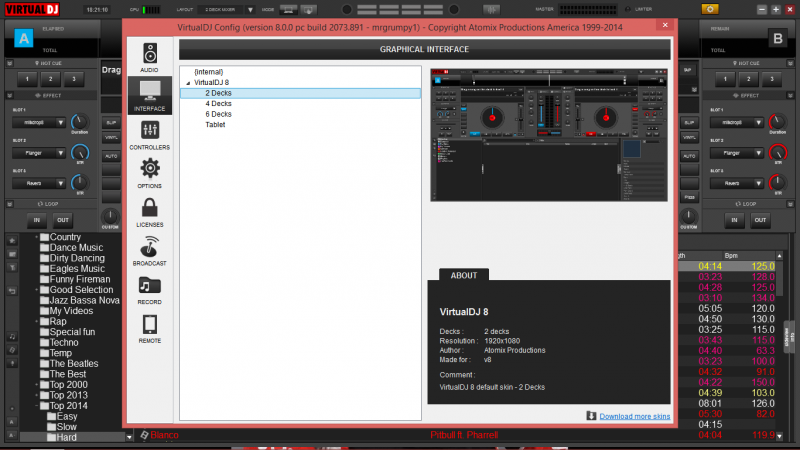Screen dimensions: 800x450
Task: Select the (internal) skin entry
Action: pos(209,72)
